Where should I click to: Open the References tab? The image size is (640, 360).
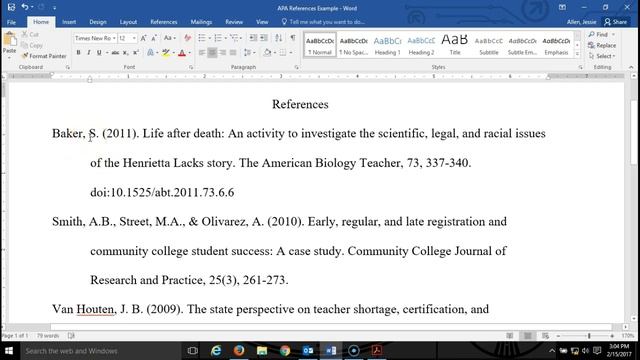163,22
